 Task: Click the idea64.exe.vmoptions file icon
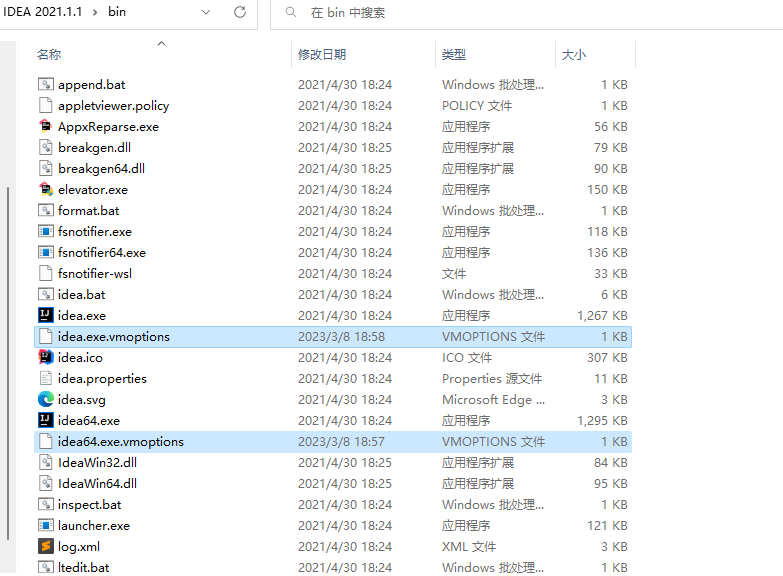[45, 441]
